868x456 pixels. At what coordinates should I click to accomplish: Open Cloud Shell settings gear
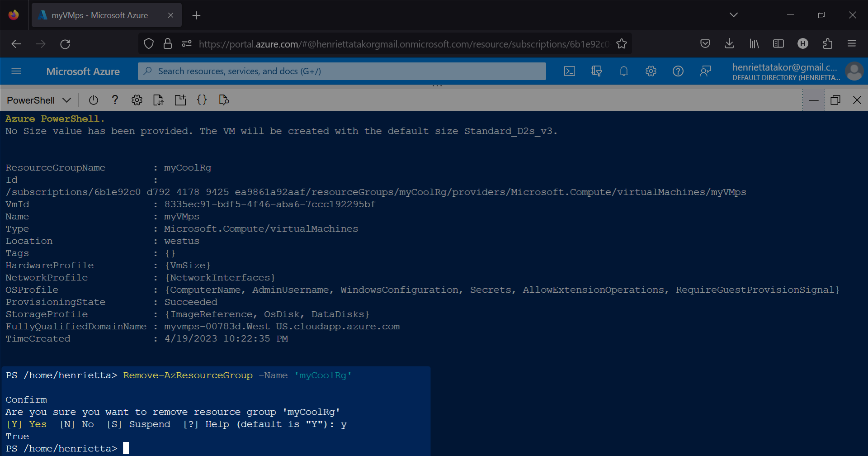point(137,100)
